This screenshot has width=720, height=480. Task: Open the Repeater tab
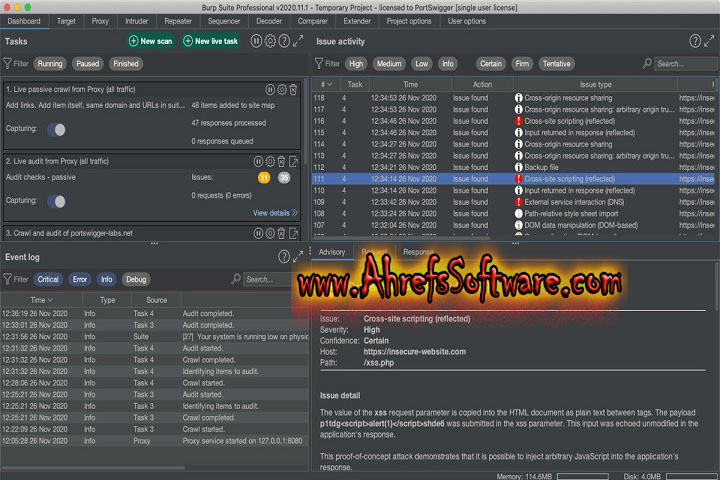point(178,21)
